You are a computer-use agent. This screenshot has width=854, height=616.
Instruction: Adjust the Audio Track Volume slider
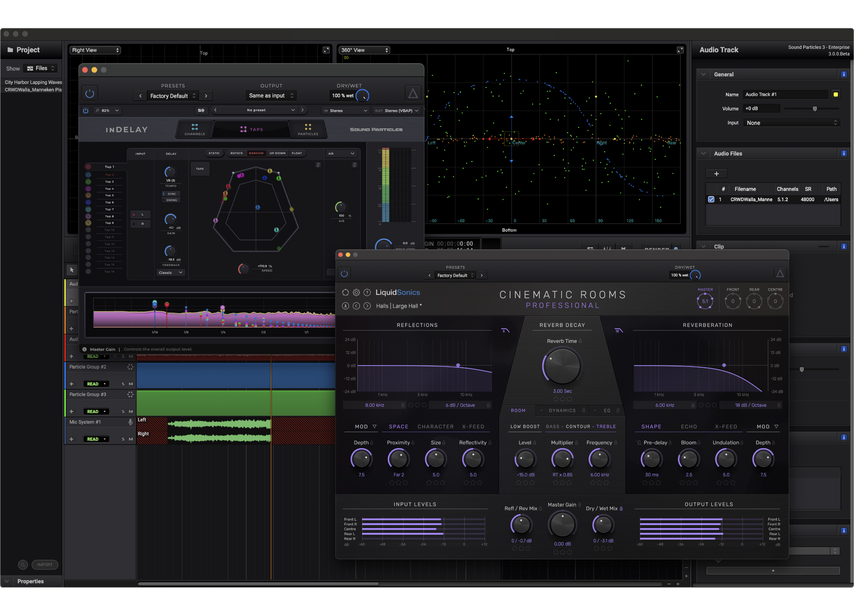[x=815, y=109]
